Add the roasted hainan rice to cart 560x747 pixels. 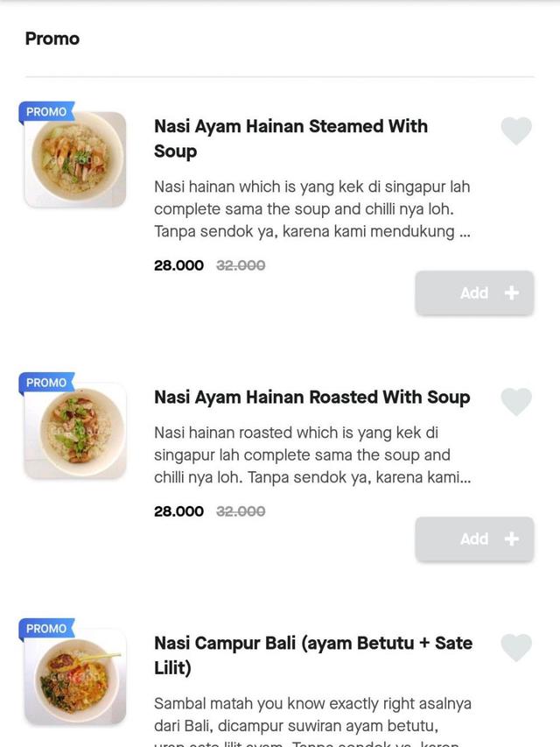click(x=475, y=539)
